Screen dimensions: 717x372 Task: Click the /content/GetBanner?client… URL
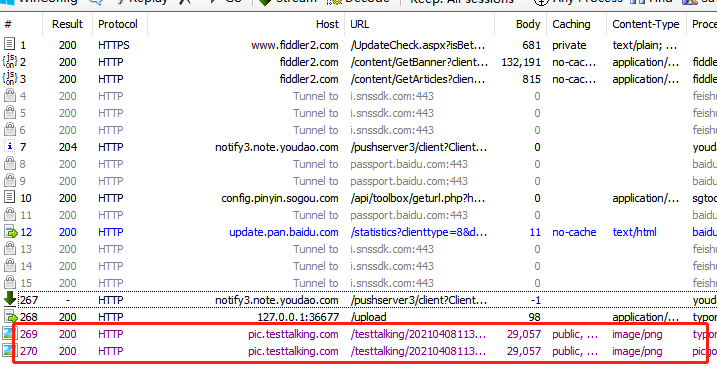pos(419,62)
